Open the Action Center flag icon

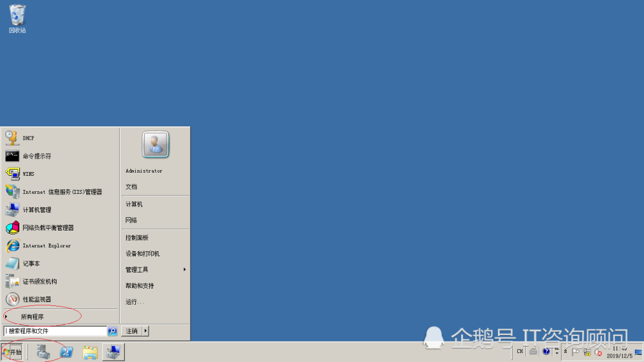[575, 352]
